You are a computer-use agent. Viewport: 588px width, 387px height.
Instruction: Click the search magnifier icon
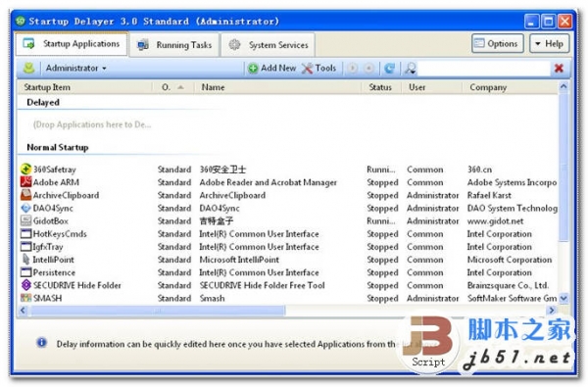[x=411, y=69]
